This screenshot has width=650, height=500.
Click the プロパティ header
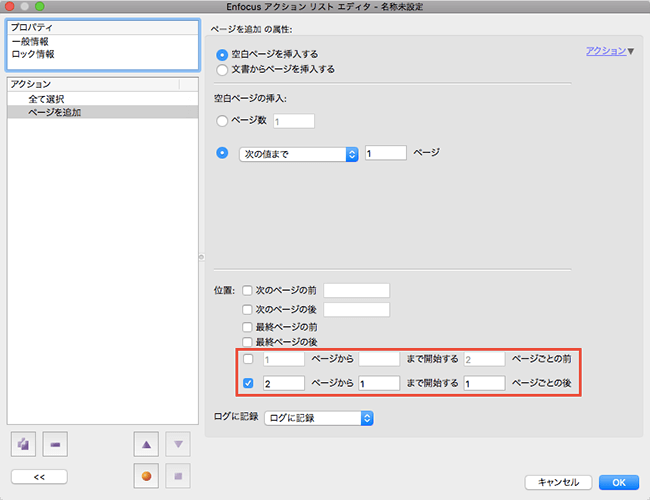[x=103, y=27]
